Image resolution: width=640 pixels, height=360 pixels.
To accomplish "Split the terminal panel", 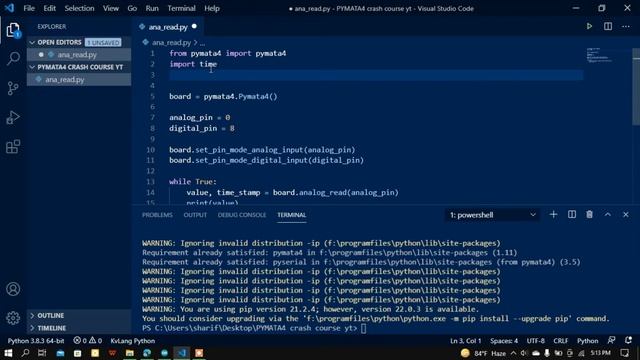I will [572, 215].
